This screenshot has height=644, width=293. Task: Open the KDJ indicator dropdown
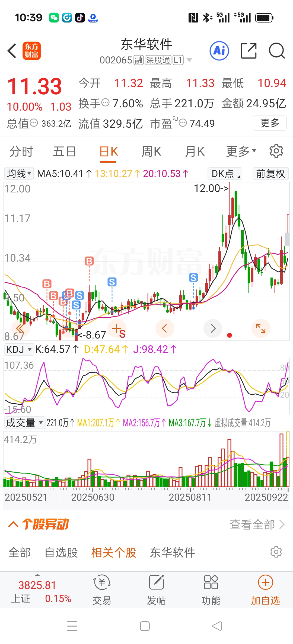19,349
